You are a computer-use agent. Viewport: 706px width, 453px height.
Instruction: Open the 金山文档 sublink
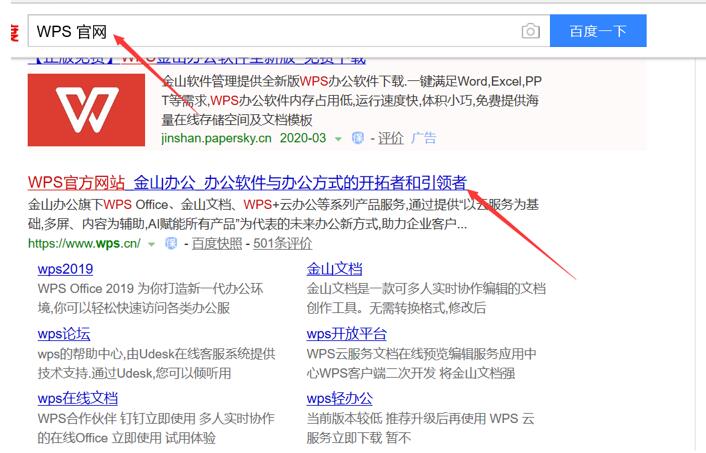(x=334, y=269)
